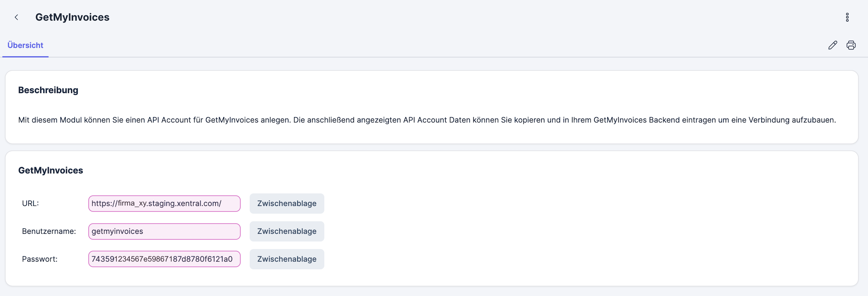Click the GetMyInvoices page title
The width and height of the screenshot is (868, 296).
73,17
